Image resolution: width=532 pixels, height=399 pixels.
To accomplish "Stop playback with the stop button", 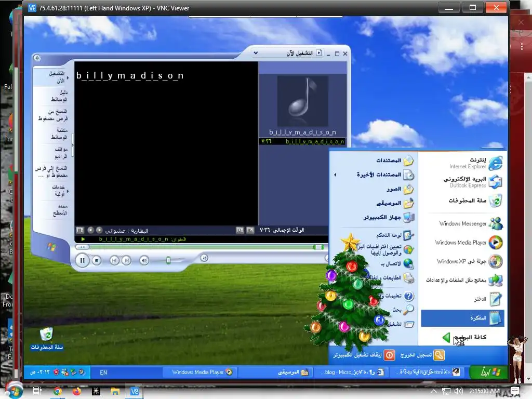I will (97, 261).
